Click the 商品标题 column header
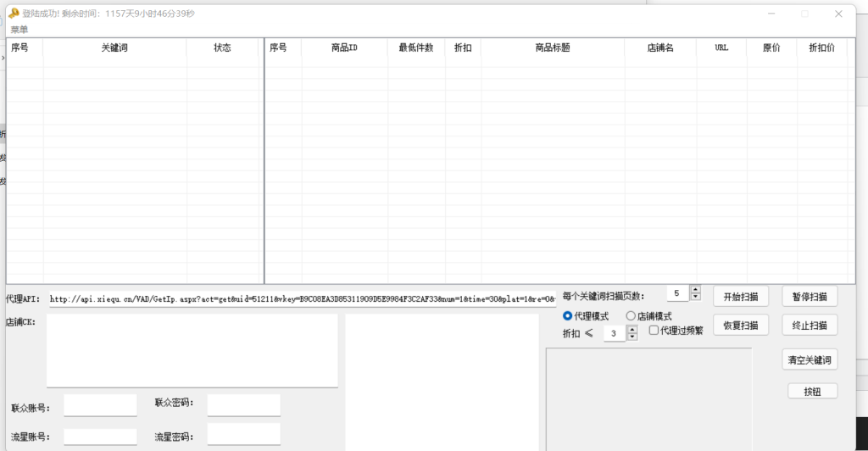 click(x=552, y=48)
